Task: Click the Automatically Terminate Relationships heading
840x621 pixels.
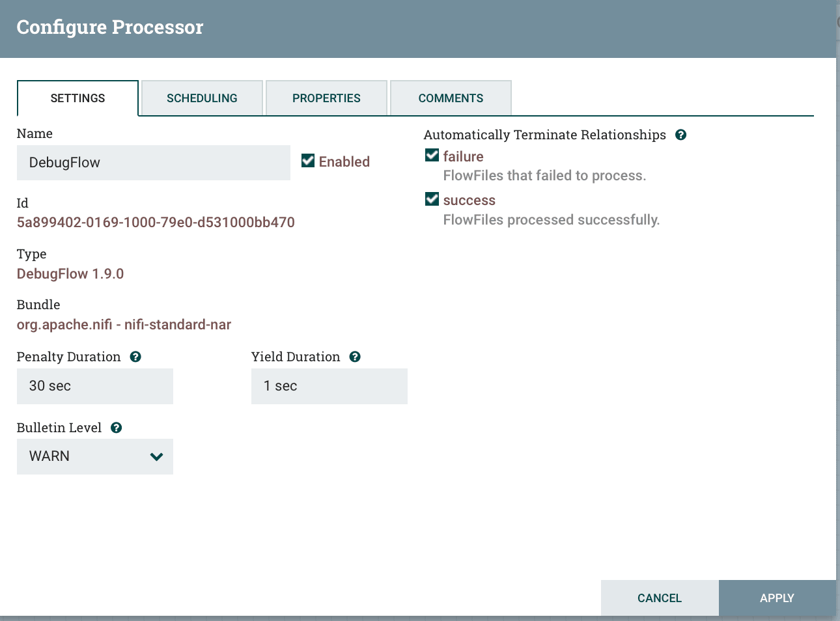Action: 545,135
